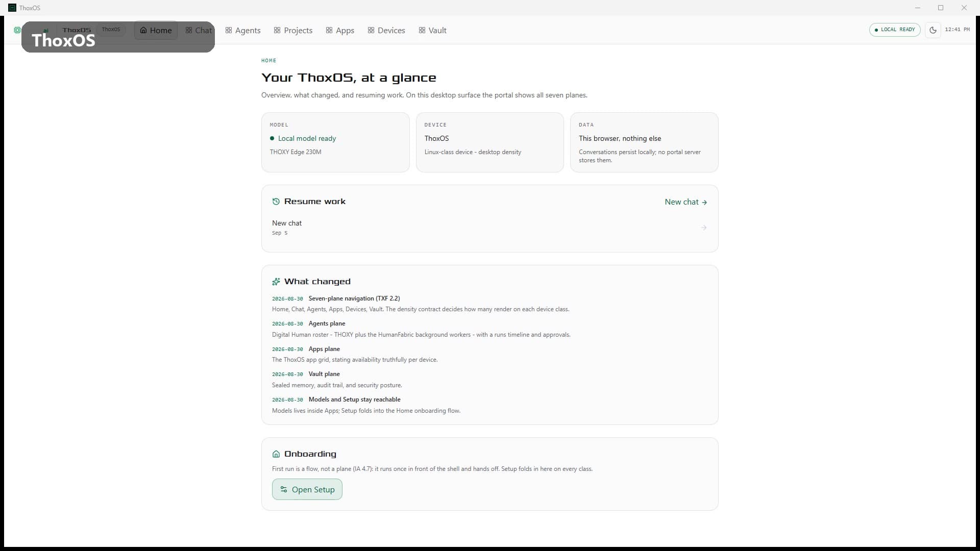
Task: Click the 12:41 PM clock
Action: point(957,30)
